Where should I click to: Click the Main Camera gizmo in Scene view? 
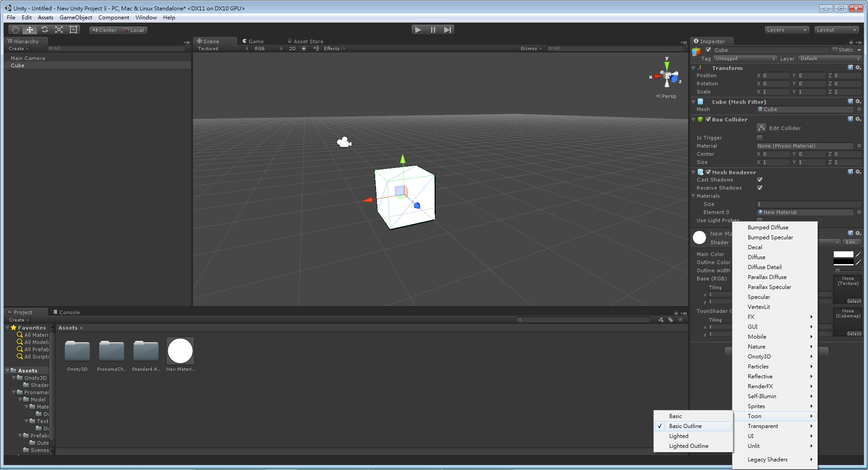[344, 143]
